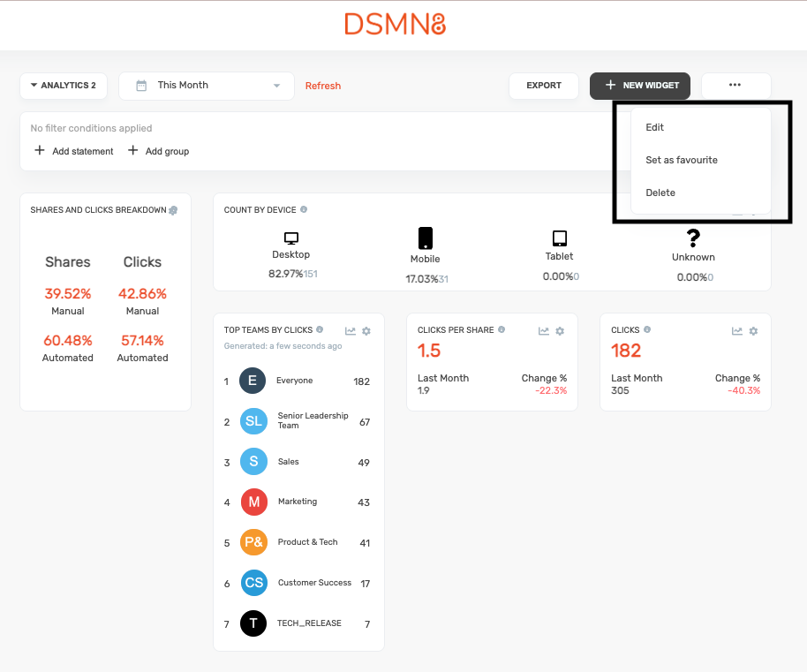Click the 17.03% Mobile percentage
The width and height of the screenshot is (807, 672).
coord(421,279)
